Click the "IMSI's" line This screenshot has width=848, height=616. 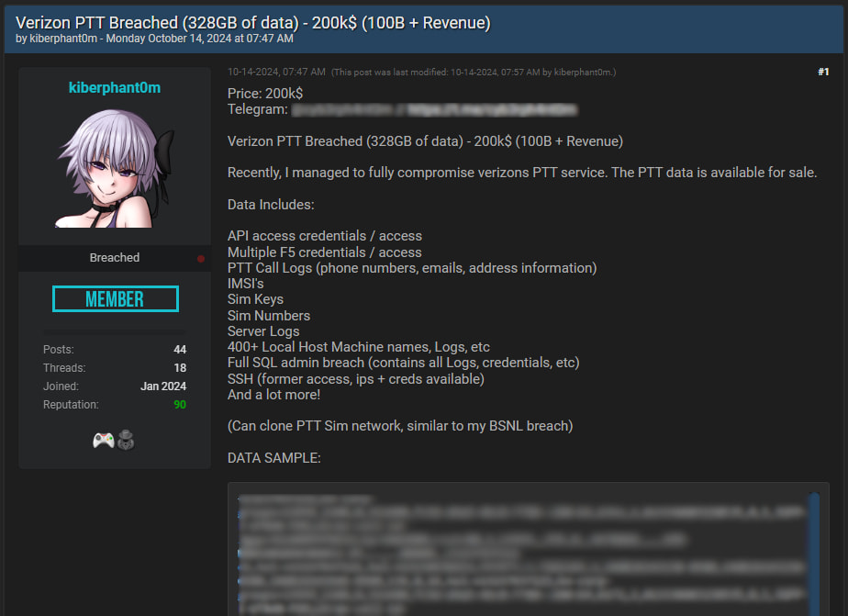coord(246,284)
